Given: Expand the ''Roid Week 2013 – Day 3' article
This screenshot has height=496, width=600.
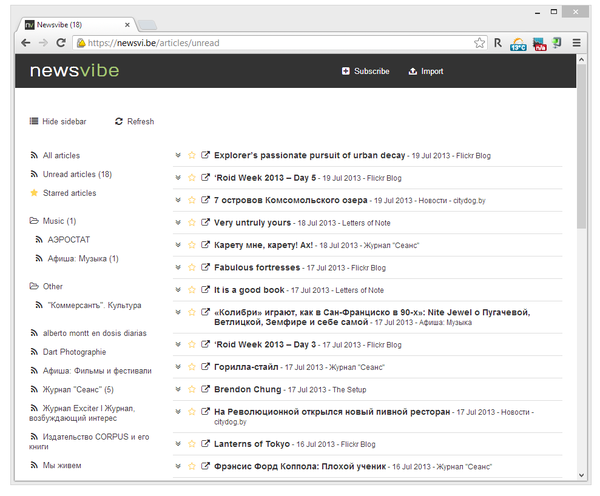Looking at the screenshot, I should tap(178, 344).
